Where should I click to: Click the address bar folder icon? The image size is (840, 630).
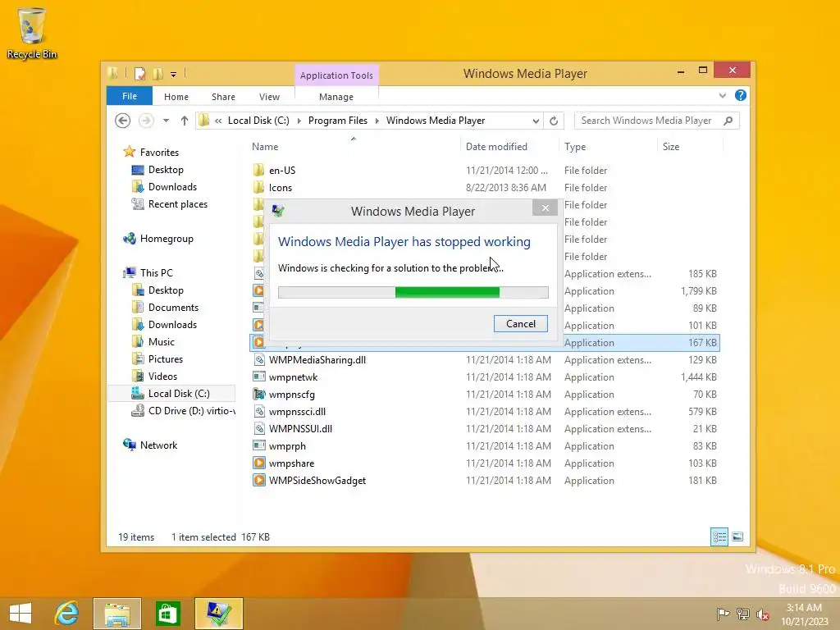point(204,121)
